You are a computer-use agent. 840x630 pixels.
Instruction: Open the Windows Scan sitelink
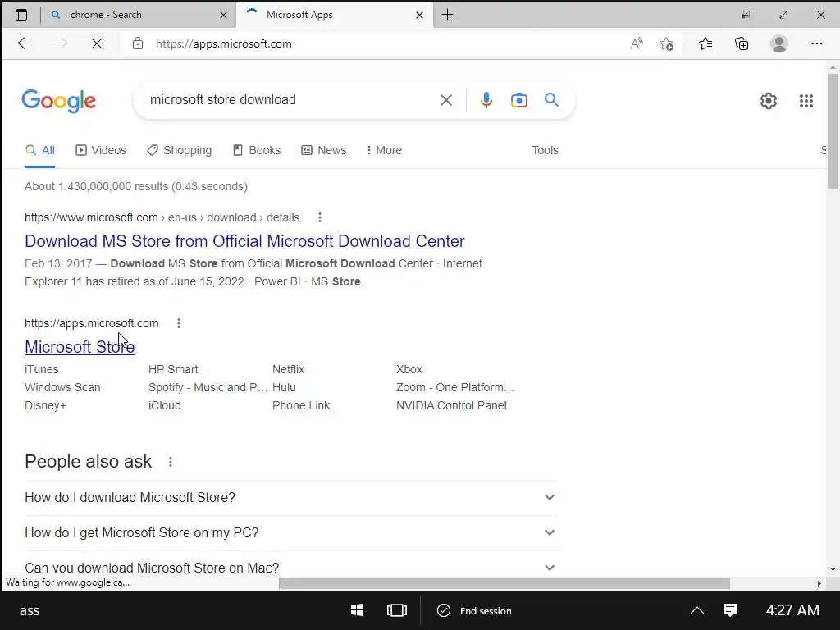(x=62, y=387)
